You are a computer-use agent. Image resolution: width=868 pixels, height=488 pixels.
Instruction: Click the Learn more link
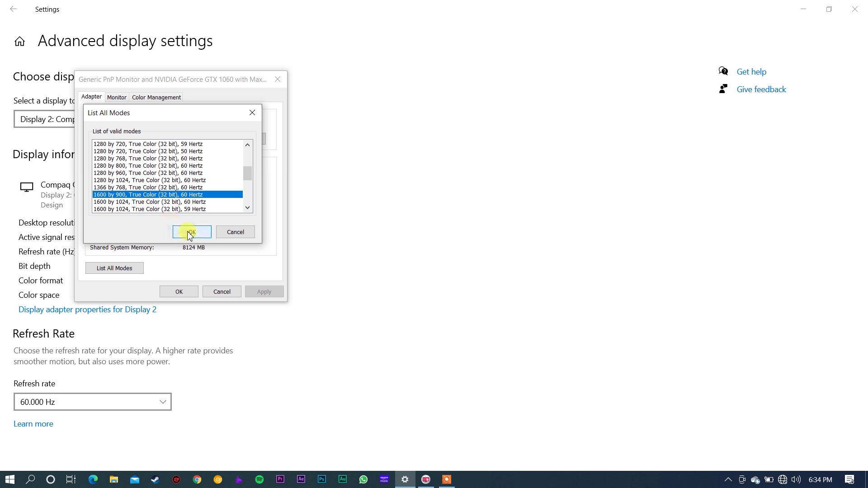33,423
